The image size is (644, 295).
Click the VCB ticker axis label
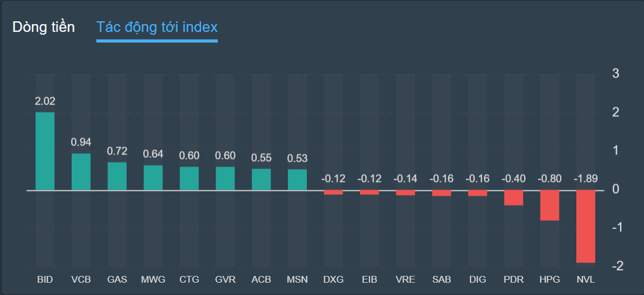[81, 279]
